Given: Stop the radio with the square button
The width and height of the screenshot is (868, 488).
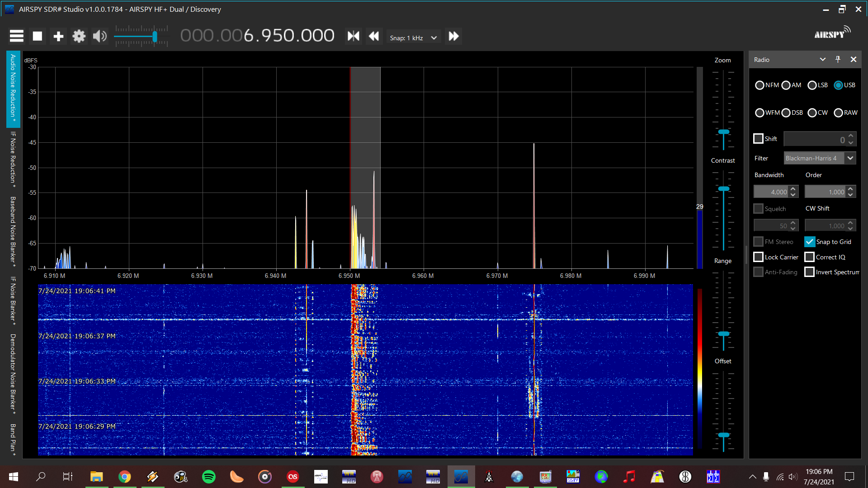Looking at the screenshot, I should pyautogui.click(x=38, y=36).
